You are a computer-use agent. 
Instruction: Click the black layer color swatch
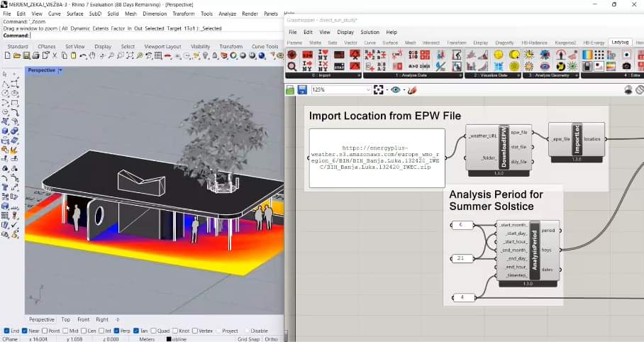click(169, 339)
